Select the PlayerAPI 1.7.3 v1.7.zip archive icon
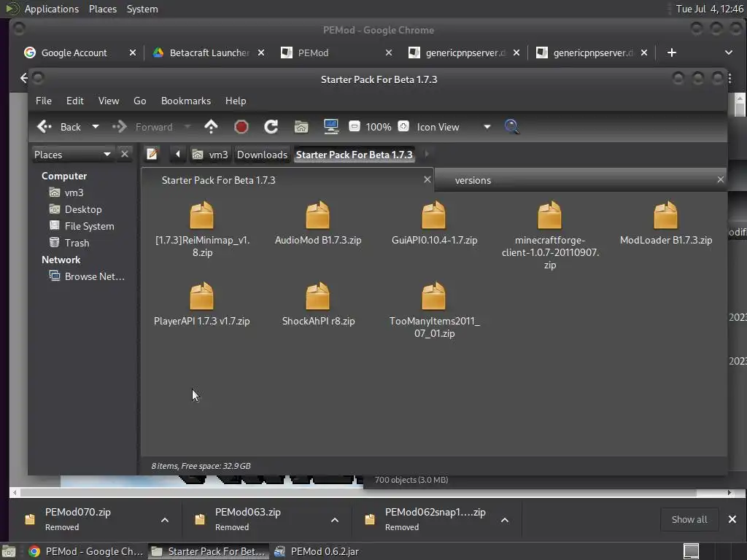This screenshot has height=560, width=747. [x=202, y=296]
